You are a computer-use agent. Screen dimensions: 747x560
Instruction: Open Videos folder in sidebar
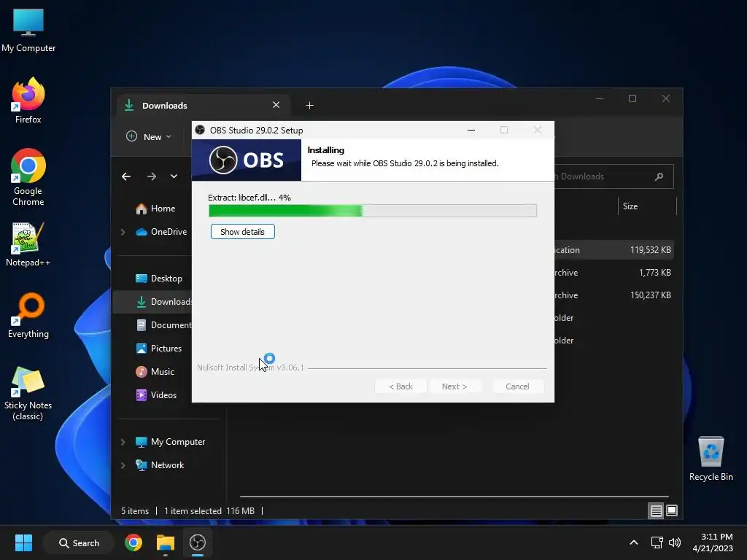[155, 395]
